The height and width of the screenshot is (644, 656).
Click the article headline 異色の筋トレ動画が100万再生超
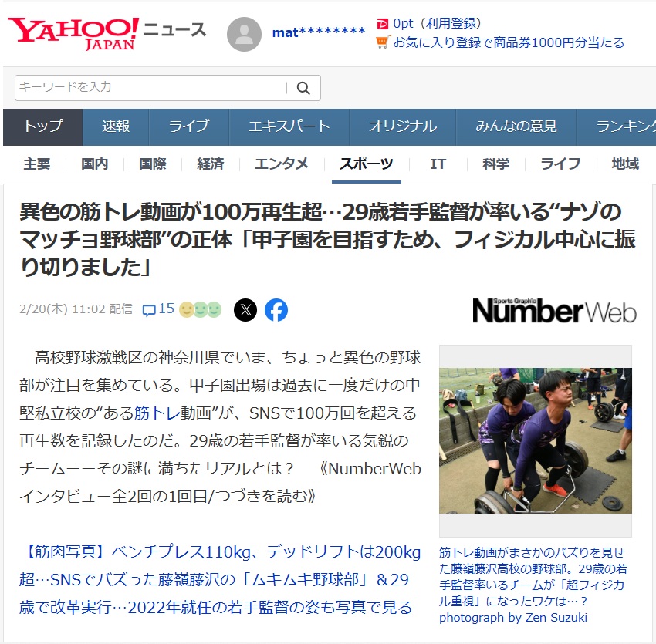pos(327,239)
